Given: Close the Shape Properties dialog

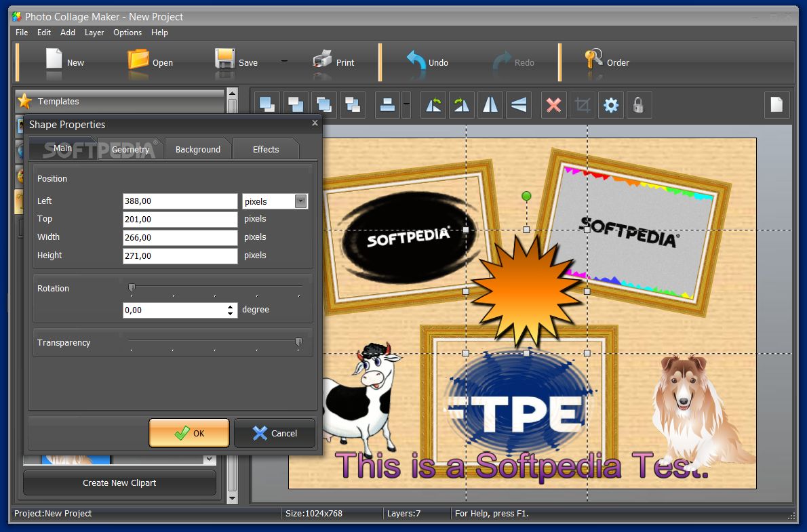Looking at the screenshot, I should point(315,123).
